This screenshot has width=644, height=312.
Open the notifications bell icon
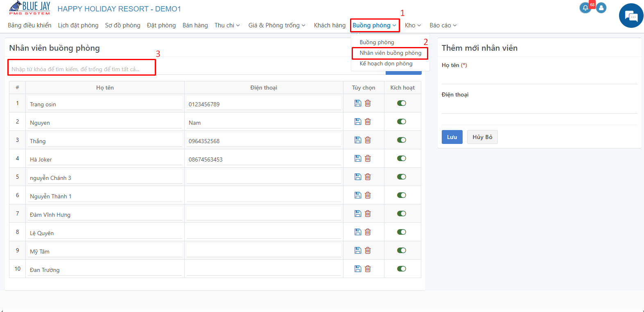point(585,8)
